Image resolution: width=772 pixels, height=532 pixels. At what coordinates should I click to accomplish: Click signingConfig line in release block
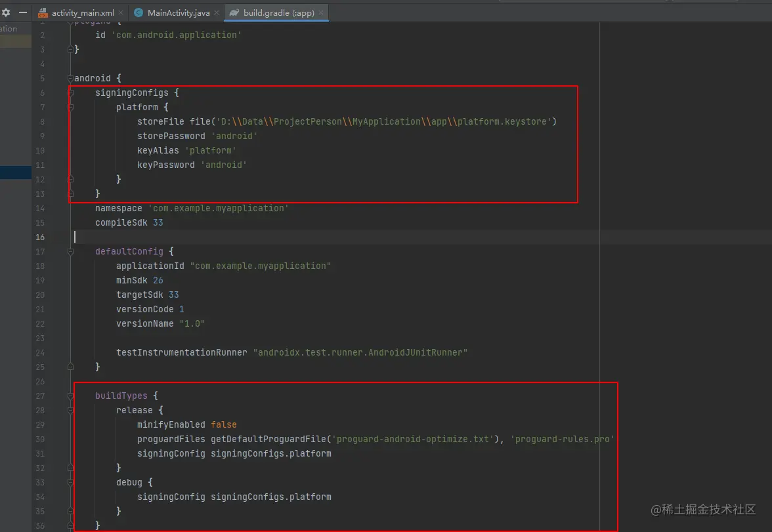coord(234,453)
